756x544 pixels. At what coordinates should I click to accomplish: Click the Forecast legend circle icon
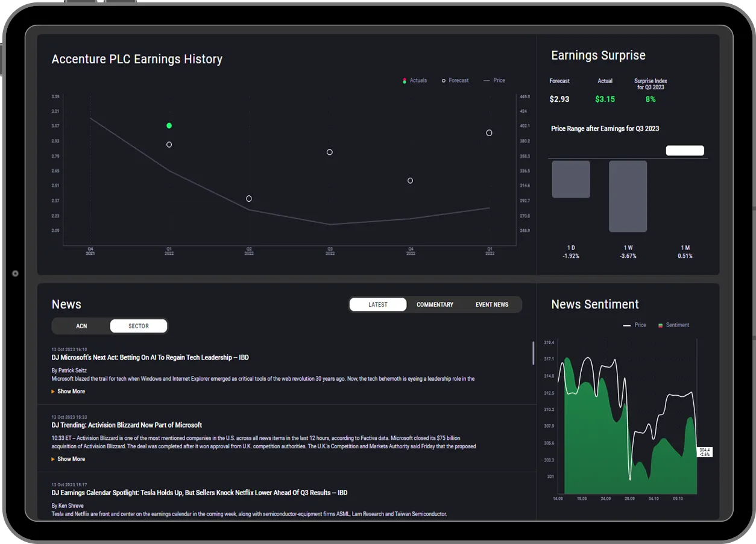[444, 81]
